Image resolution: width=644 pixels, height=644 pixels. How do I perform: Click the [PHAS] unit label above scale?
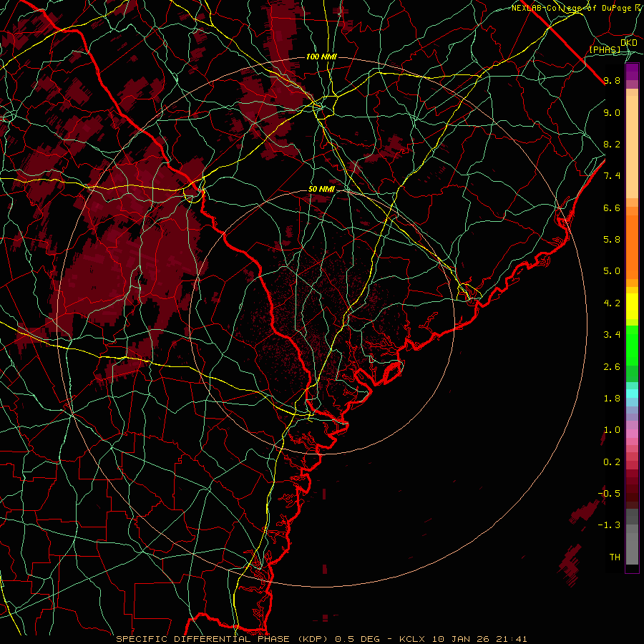point(605,49)
